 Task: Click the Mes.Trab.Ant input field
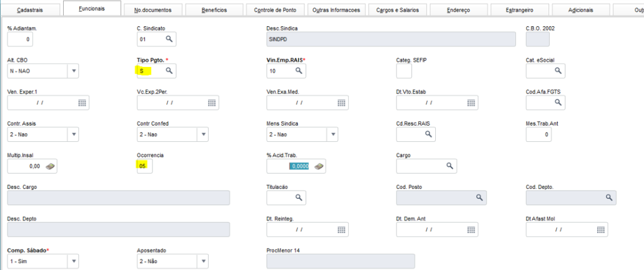click(x=539, y=134)
